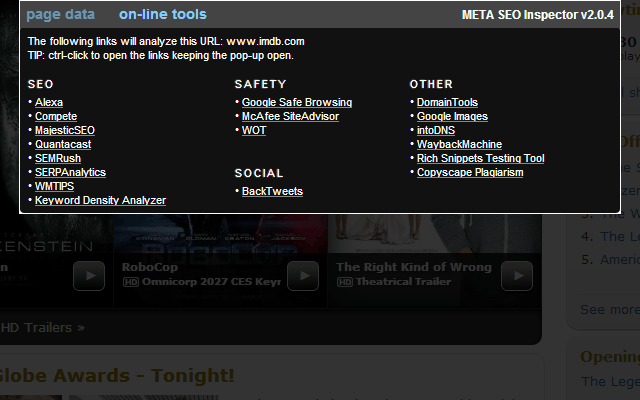Screen dimensions: 640x400
Task: Select the Globe Awards - Tonight! heading
Action: pyautogui.click(x=117, y=376)
